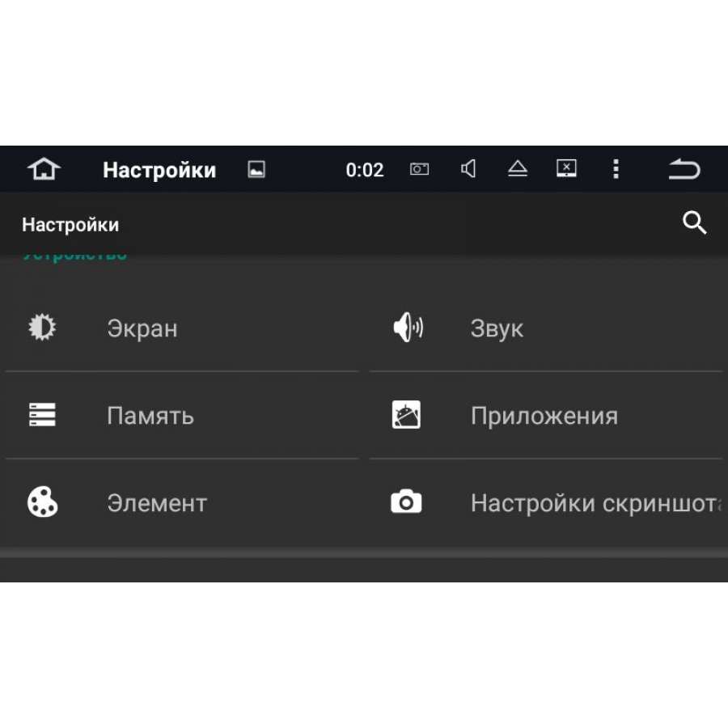Open the Память storage settings
Screen dimensions: 728x728
coord(182,415)
